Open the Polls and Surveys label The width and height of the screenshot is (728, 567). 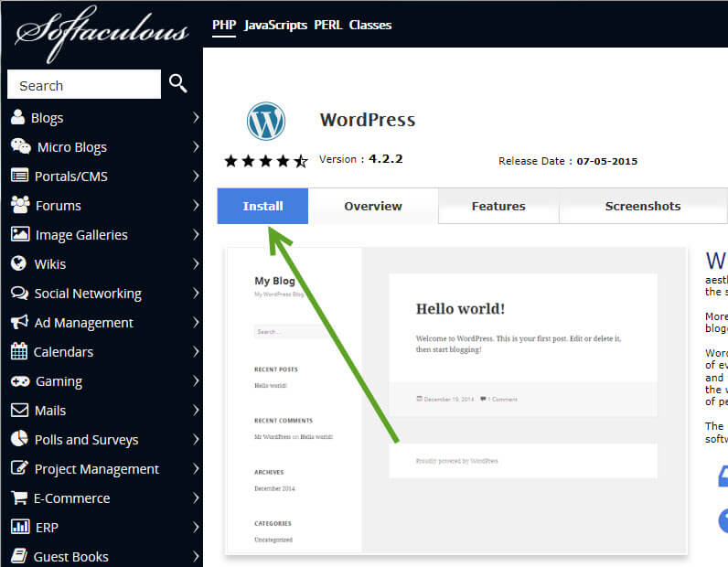[x=86, y=440]
